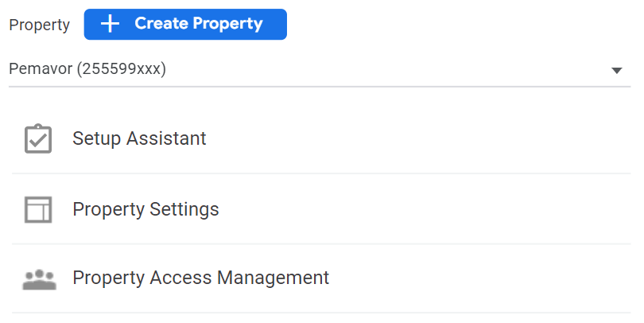
Task: Go to Property Settings
Action: point(145,210)
